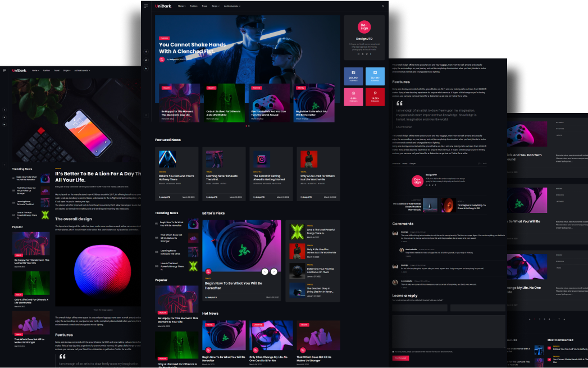
Task: Expand the Archive Layouts dropdown menu
Action: coord(233,6)
